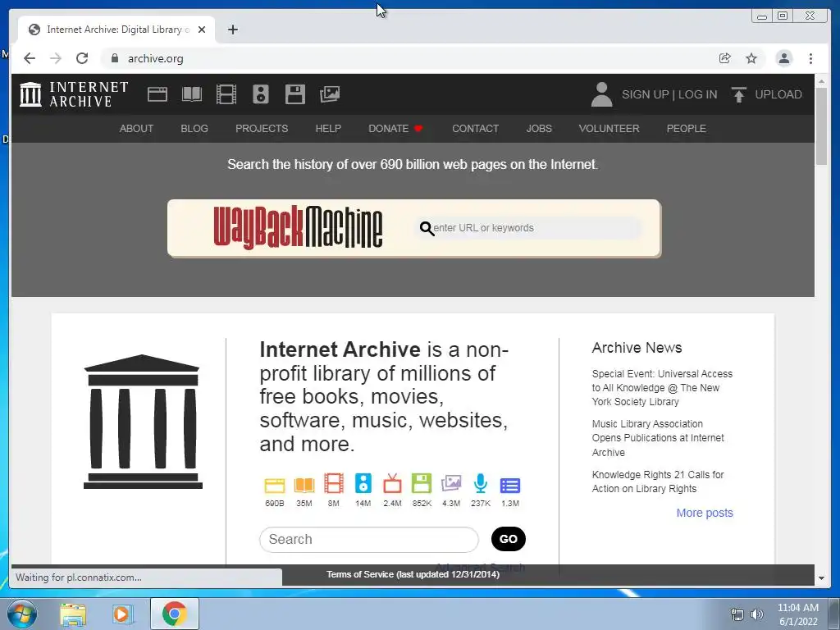Click the scrollbar down arrow
The image size is (840, 630).
point(821,578)
